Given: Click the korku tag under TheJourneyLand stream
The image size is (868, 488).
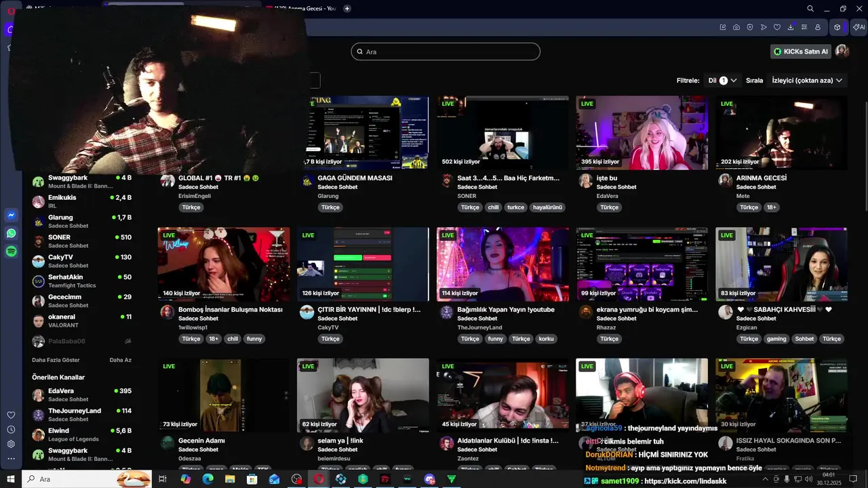Looking at the screenshot, I should point(546,339).
